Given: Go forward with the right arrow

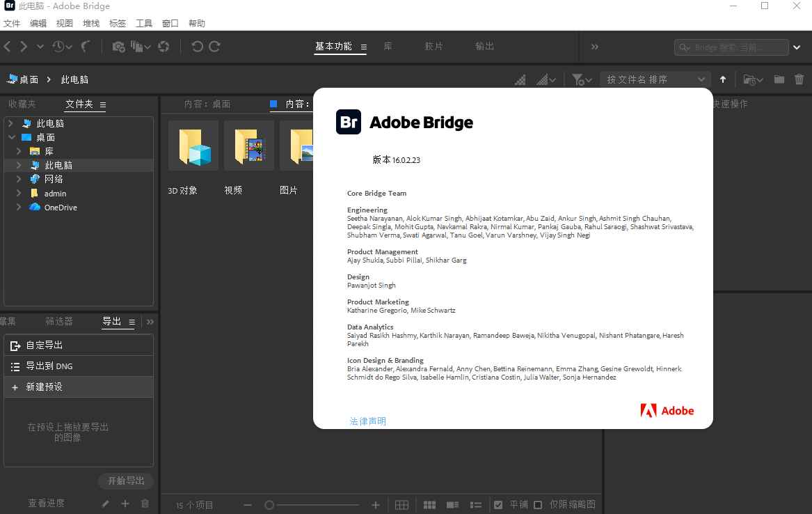Looking at the screenshot, I should [23, 47].
